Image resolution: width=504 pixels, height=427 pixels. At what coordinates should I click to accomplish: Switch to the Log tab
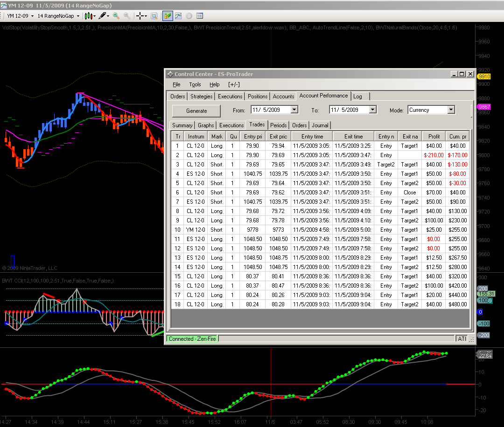tap(360, 96)
